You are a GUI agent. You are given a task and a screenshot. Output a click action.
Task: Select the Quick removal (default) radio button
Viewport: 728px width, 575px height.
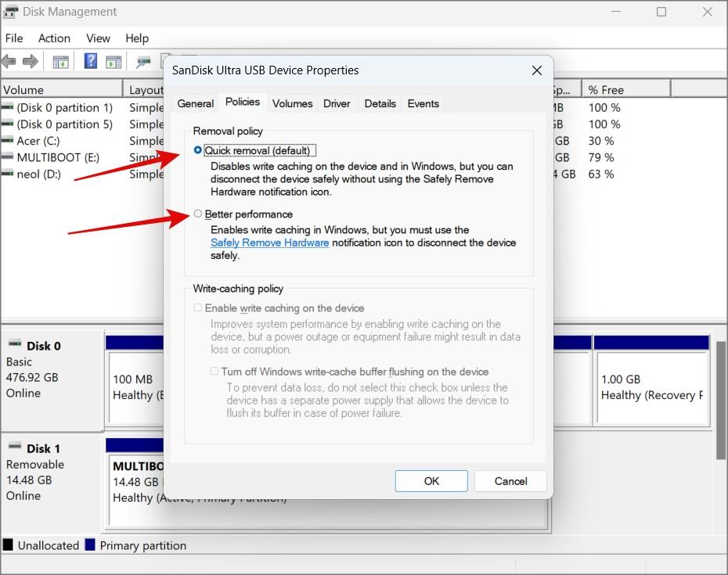(x=198, y=150)
